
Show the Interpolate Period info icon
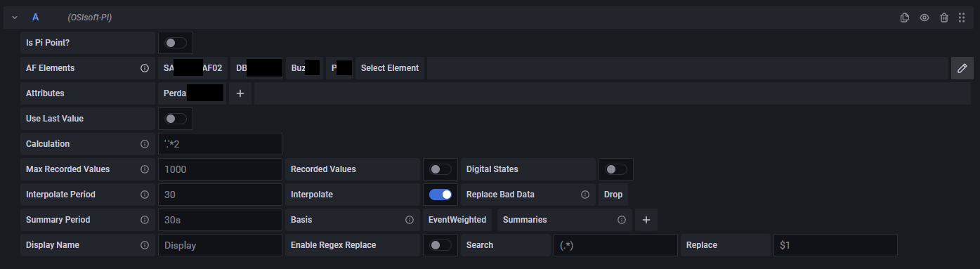(x=145, y=195)
